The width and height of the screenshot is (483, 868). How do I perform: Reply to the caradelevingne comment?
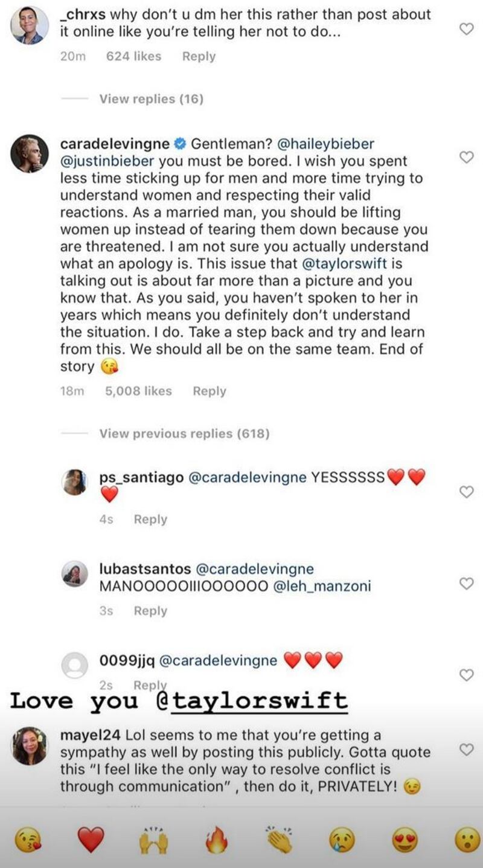point(210,391)
